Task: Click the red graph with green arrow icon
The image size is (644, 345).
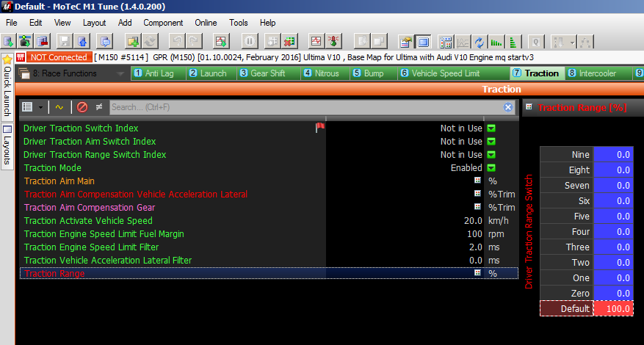Action: (221, 42)
